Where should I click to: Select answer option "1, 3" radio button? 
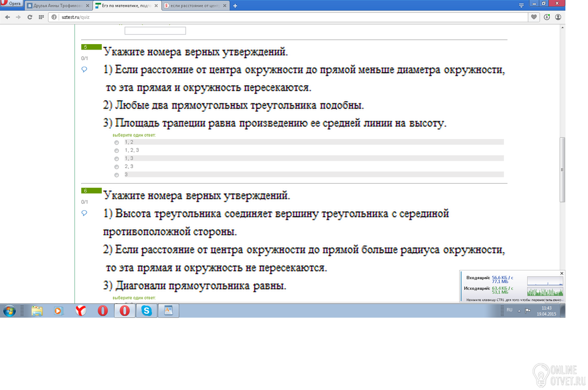click(x=117, y=159)
